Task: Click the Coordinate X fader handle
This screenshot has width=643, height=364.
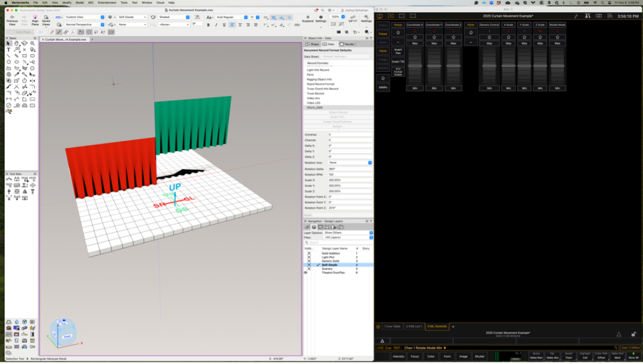Action: [x=415, y=66]
